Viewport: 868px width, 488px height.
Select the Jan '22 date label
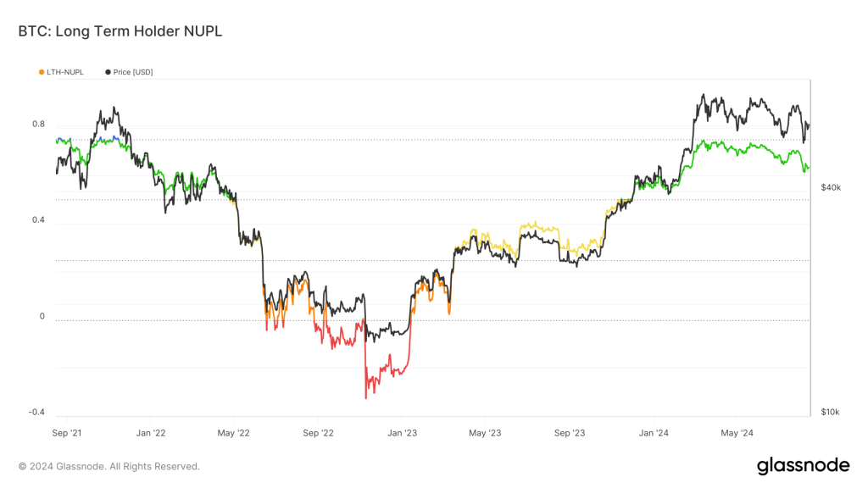[x=150, y=433]
